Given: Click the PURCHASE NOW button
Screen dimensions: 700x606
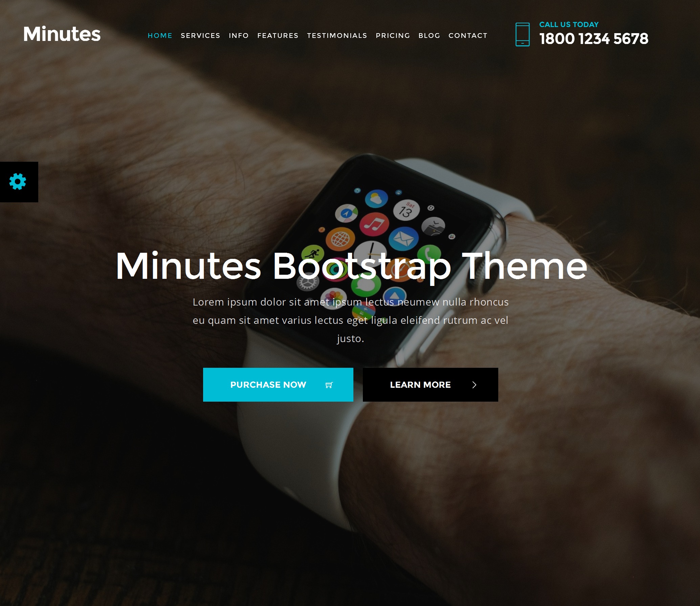Looking at the screenshot, I should tap(279, 384).
